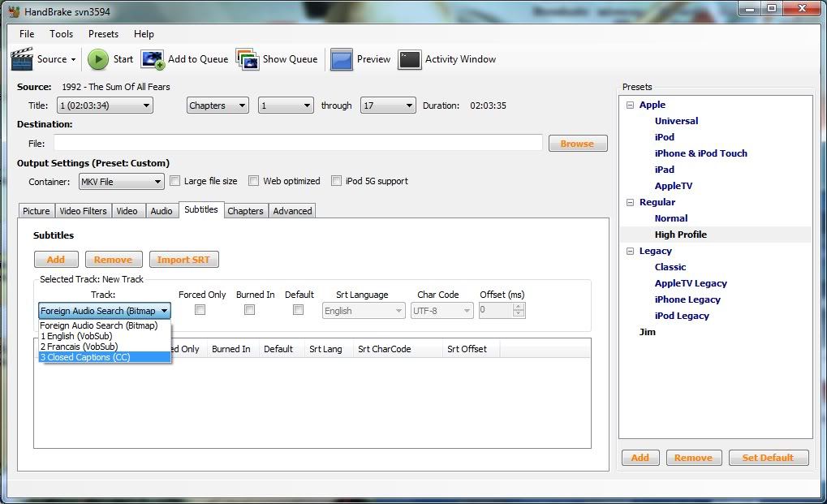The height and width of the screenshot is (504, 827).
Task: Click the destination File input field
Action: [298, 142]
